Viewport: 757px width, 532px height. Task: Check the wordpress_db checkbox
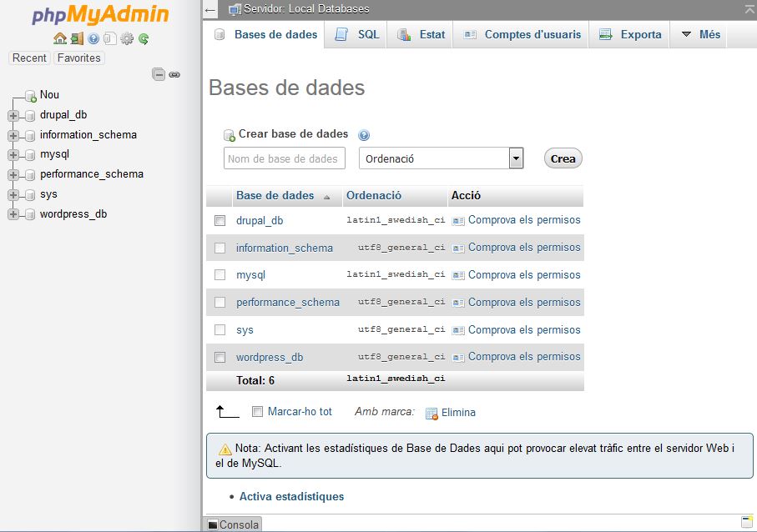pos(220,358)
